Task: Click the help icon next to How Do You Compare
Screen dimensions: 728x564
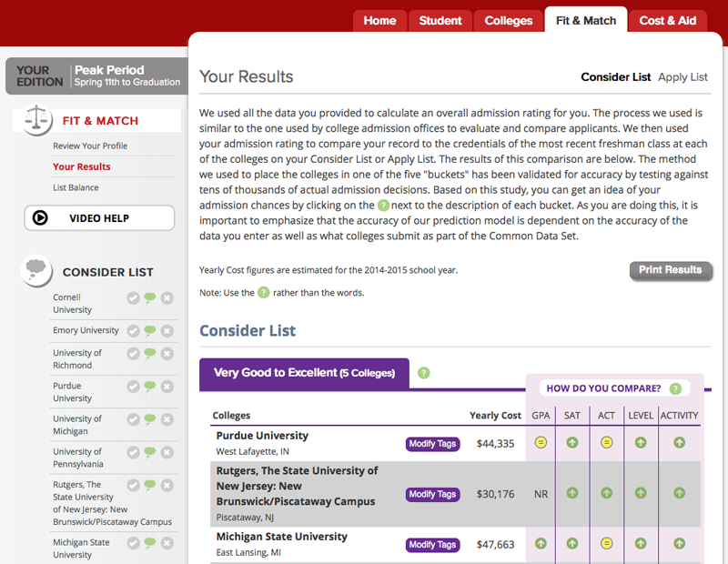Action: point(674,388)
